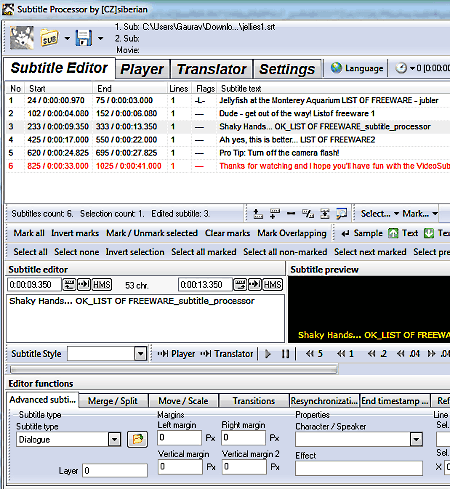The image size is (450, 489).
Task: Open the Merge / Split tab
Action: click(x=113, y=401)
